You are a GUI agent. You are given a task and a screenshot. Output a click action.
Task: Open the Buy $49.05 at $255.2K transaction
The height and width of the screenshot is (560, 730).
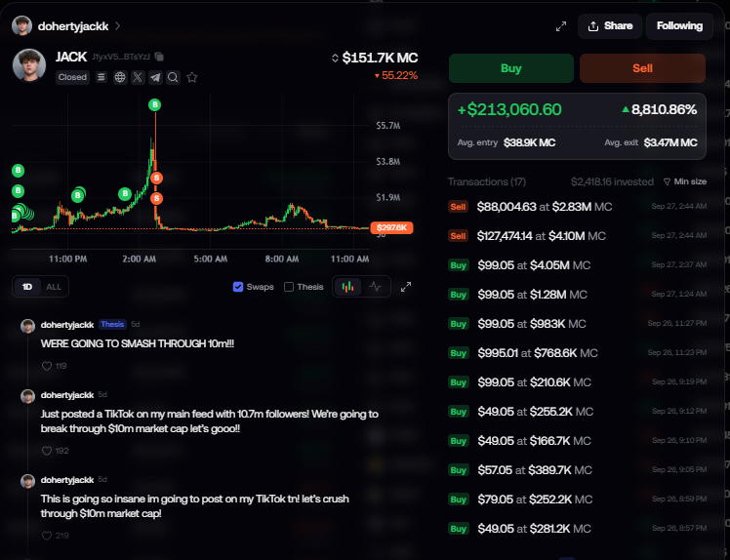click(578, 412)
